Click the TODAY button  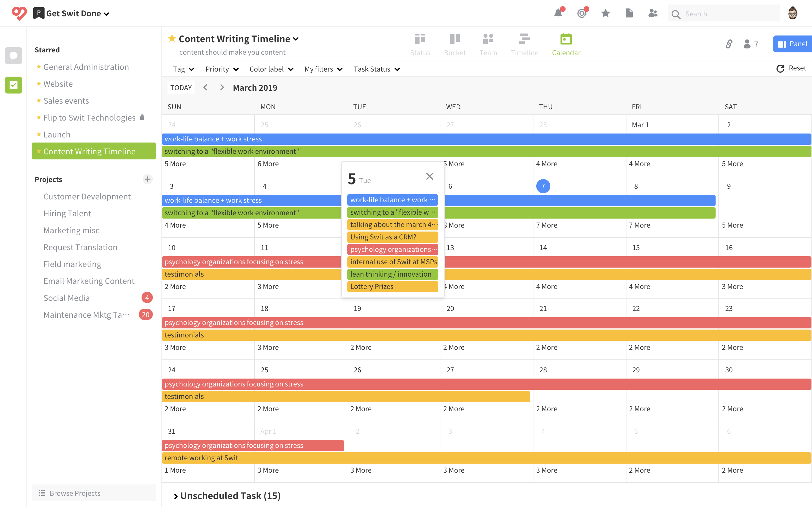pyautogui.click(x=181, y=88)
